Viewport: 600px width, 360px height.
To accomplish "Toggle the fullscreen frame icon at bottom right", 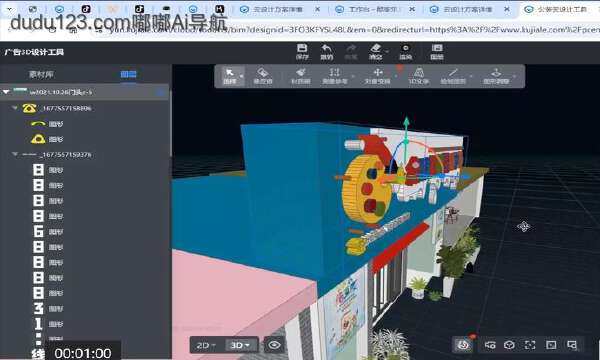I will (x=530, y=345).
